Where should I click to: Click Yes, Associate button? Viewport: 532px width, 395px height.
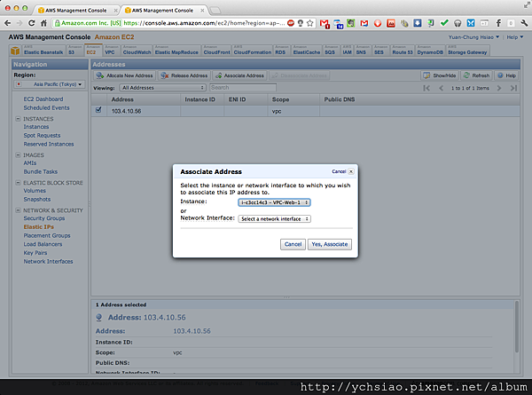[330, 244]
